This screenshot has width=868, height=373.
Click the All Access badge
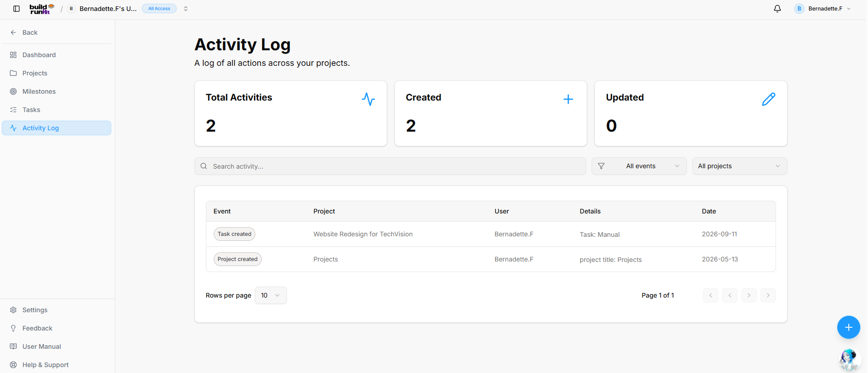(x=159, y=9)
